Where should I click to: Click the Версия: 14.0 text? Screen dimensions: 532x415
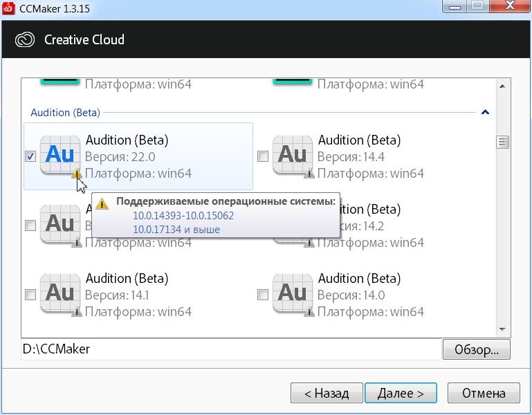point(351,295)
